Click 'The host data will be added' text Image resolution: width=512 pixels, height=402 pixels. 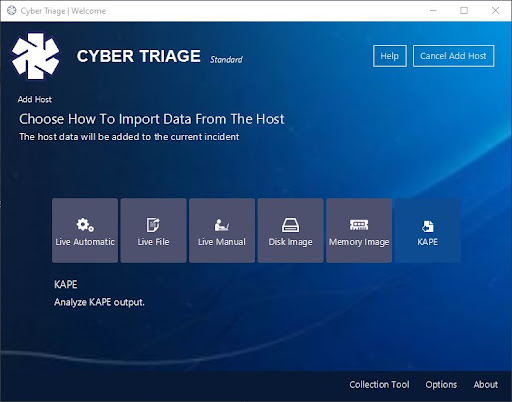pos(129,137)
